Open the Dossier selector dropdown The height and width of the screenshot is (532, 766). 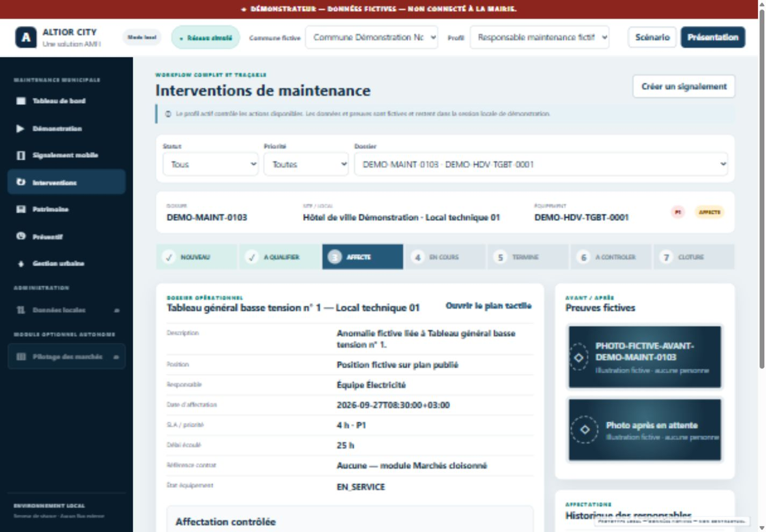[541, 164]
